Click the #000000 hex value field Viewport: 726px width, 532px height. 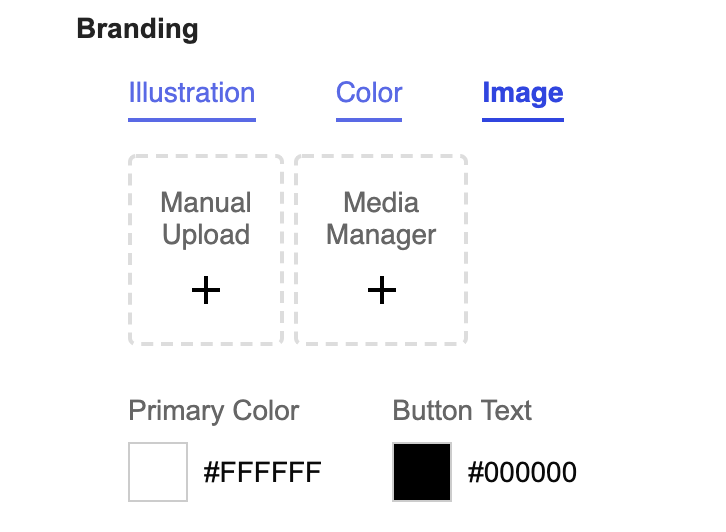pyautogui.click(x=522, y=472)
